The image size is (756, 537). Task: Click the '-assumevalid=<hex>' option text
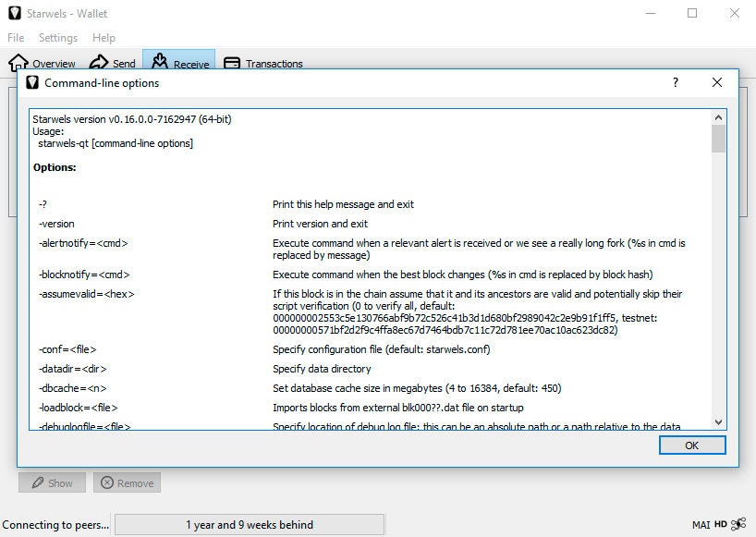87,294
